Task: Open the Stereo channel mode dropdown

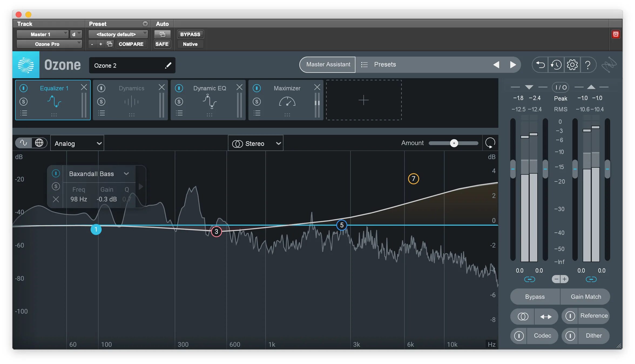Action: (256, 143)
